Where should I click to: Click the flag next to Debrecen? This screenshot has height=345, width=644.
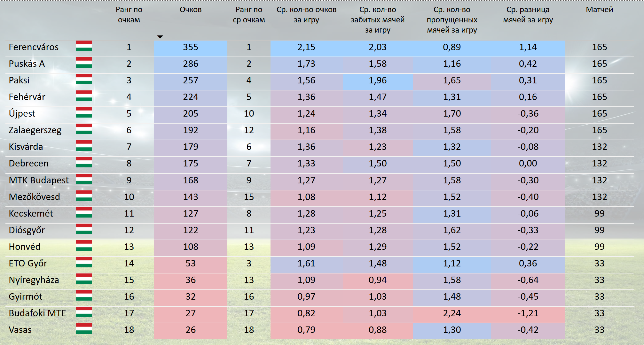pyautogui.click(x=84, y=162)
